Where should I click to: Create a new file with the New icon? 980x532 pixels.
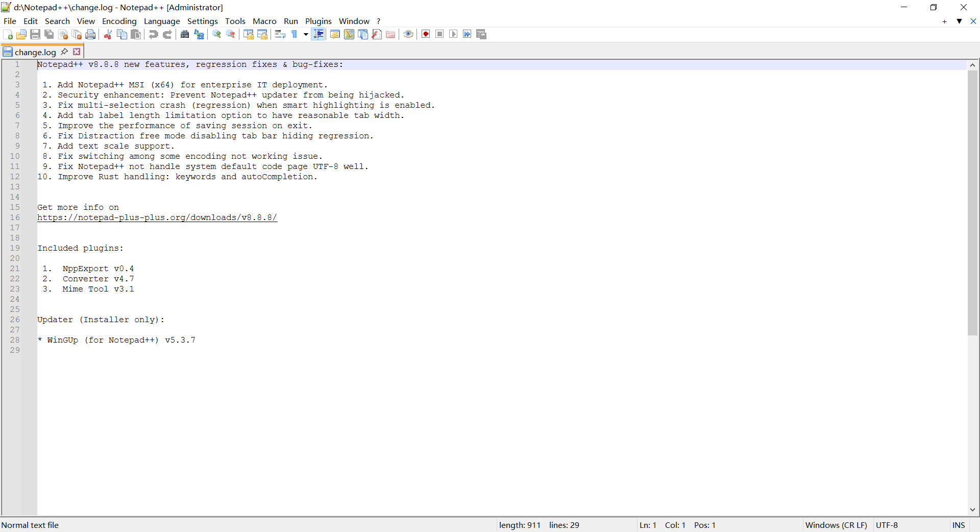pyautogui.click(x=8, y=34)
